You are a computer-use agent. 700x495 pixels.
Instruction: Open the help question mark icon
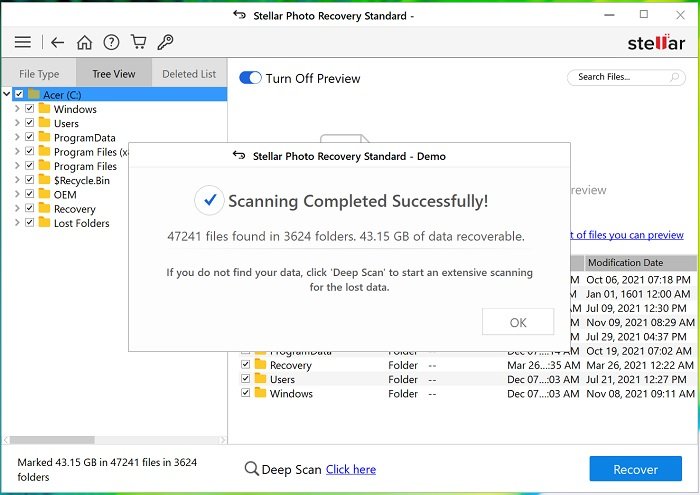[x=112, y=42]
